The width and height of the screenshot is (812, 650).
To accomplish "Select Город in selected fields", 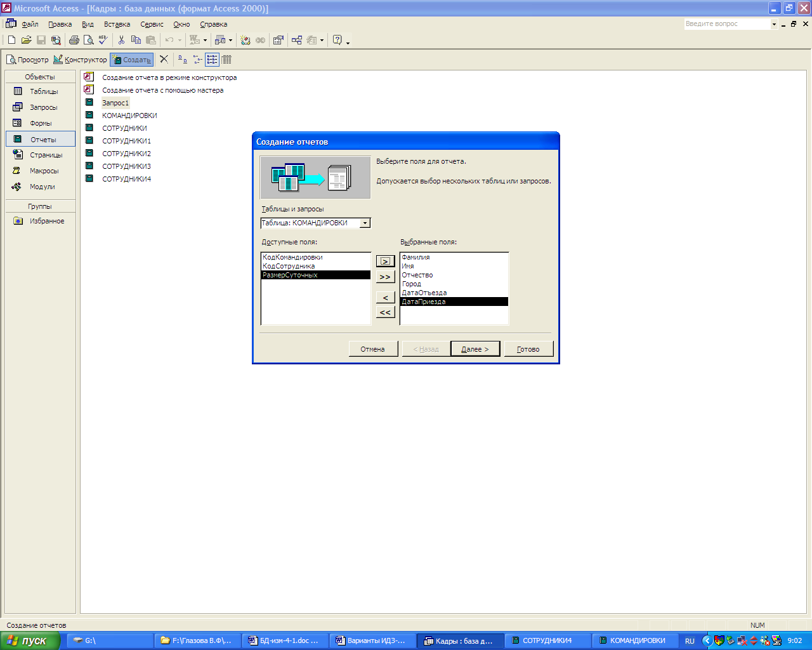I will 454,284.
